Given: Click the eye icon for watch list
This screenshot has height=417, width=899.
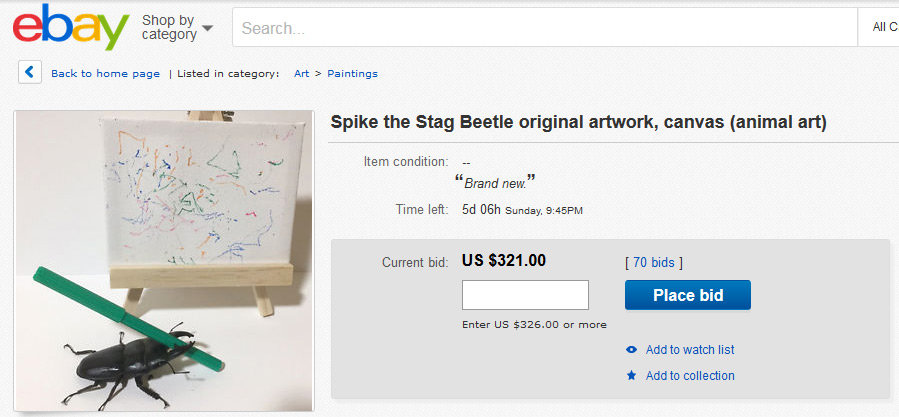Looking at the screenshot, I should [x=631, y=350].
